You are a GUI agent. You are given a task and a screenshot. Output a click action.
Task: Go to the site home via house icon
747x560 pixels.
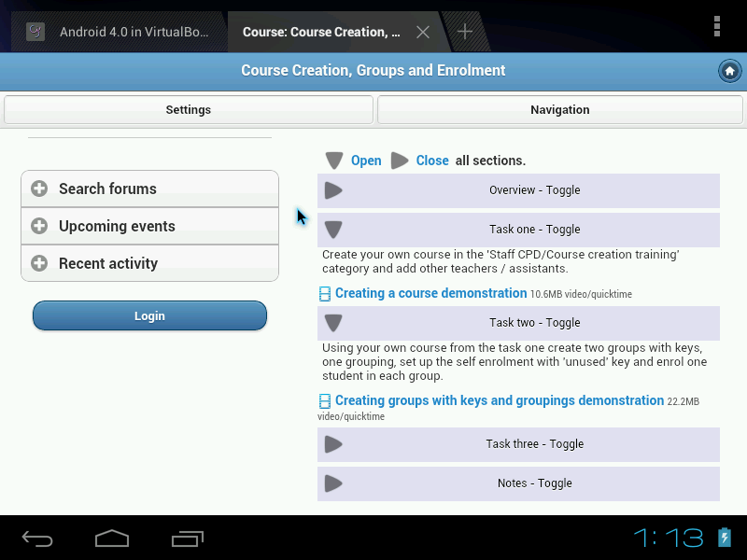(729, 72)
